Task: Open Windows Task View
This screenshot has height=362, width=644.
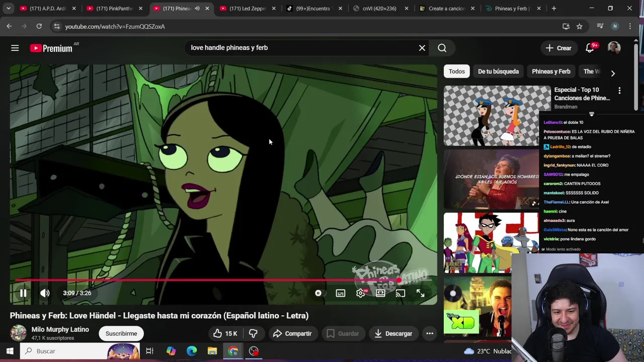Action: tap(149, 351)
